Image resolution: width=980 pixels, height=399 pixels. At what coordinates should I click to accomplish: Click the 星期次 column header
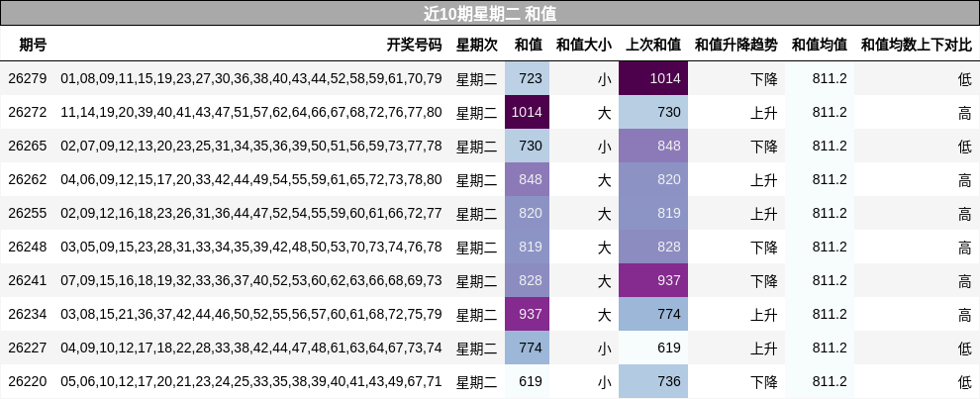pyautogui.click(x=477, y=45)
